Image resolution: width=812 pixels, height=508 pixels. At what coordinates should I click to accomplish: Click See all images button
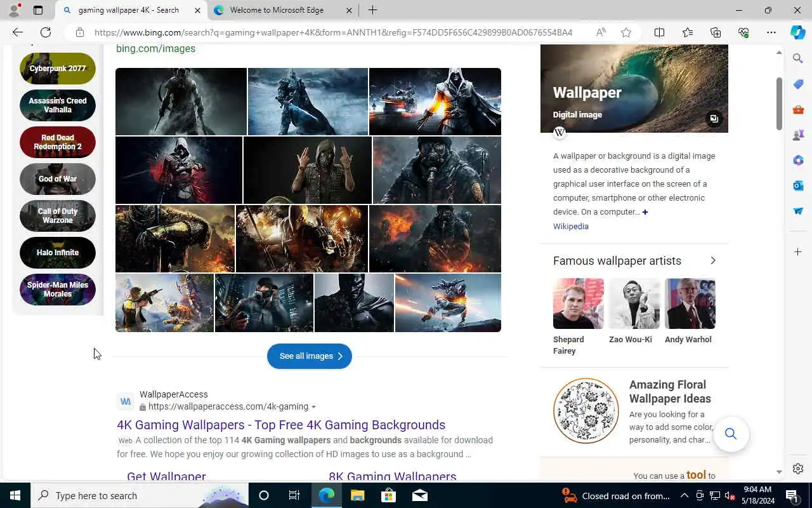[x=310, y=356]
